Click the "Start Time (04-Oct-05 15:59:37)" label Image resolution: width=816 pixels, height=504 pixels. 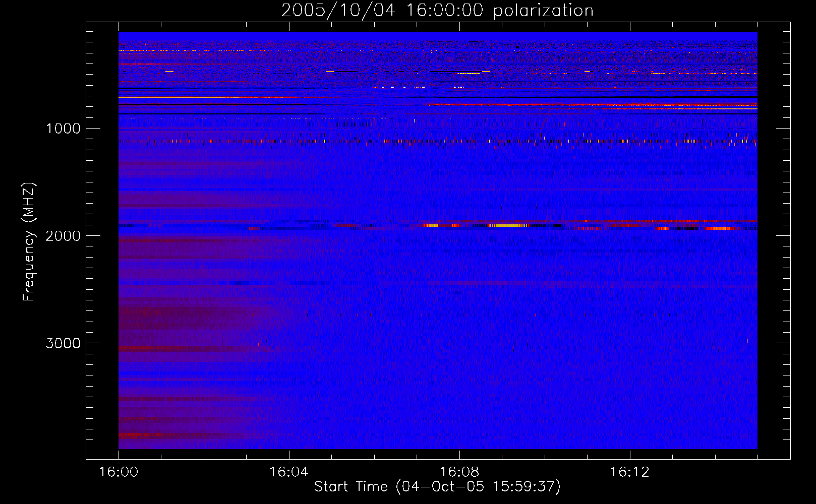click(x=437, y=487)
